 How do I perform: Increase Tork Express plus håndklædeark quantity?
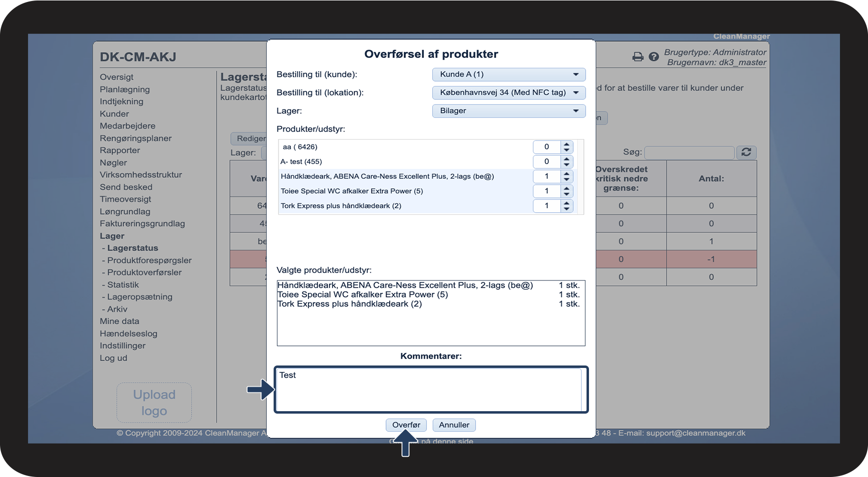567,203
